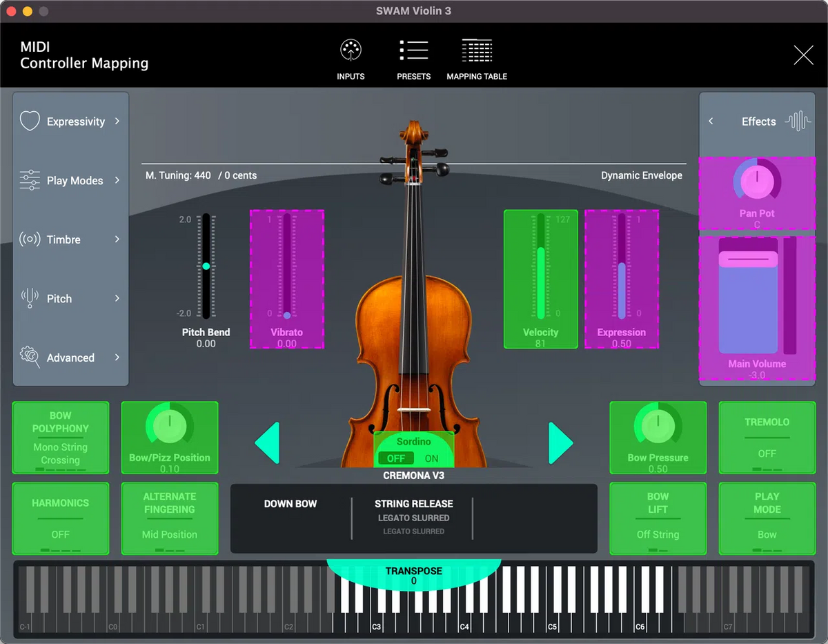Disable Harmonics toggle

click(60, 518)
